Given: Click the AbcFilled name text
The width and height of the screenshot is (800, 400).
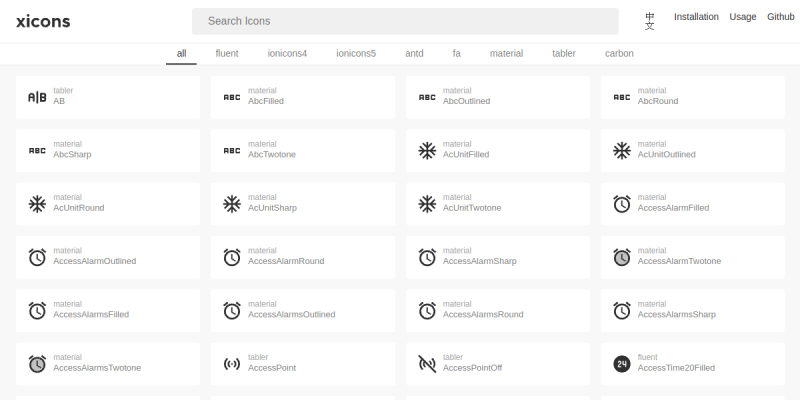Looking at the screenshot, I should pyautogui.click(x=266, y=101).
